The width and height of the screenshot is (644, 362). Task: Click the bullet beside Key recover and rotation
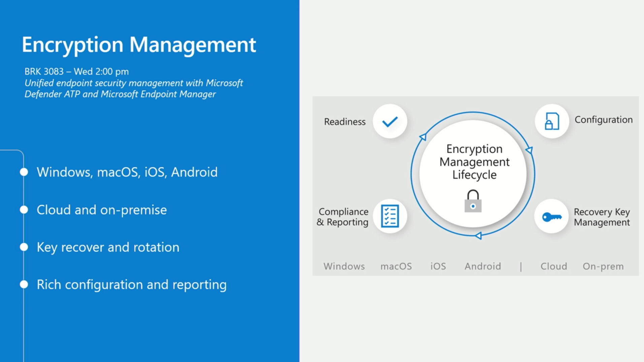tap(24, 247)
